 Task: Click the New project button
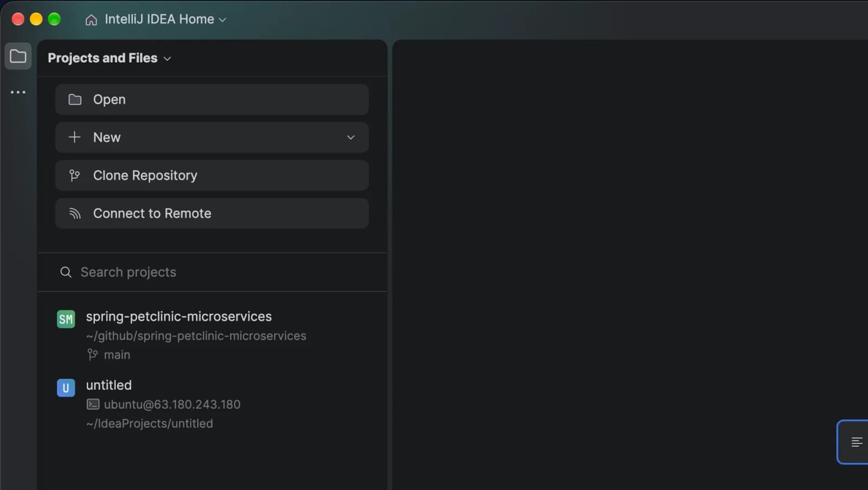pyautogui.click(x=212, y=137)
